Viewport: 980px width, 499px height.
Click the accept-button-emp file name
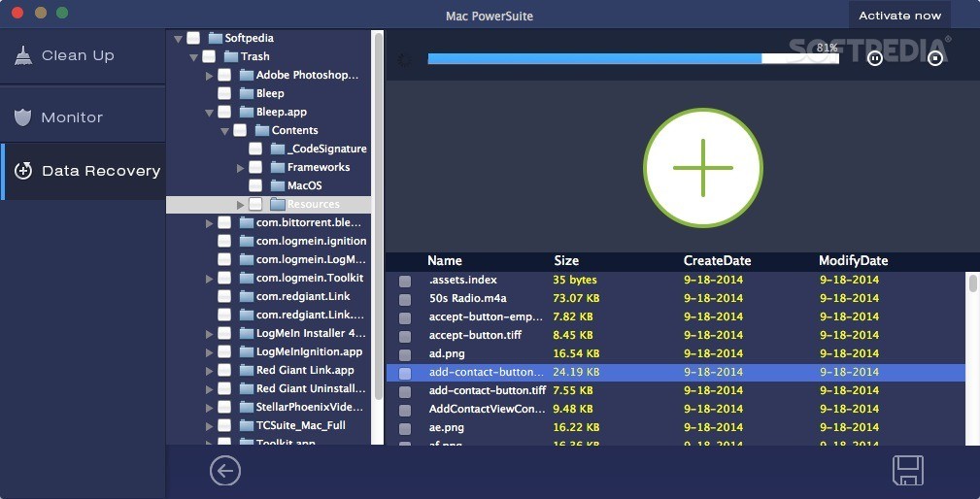485,316
